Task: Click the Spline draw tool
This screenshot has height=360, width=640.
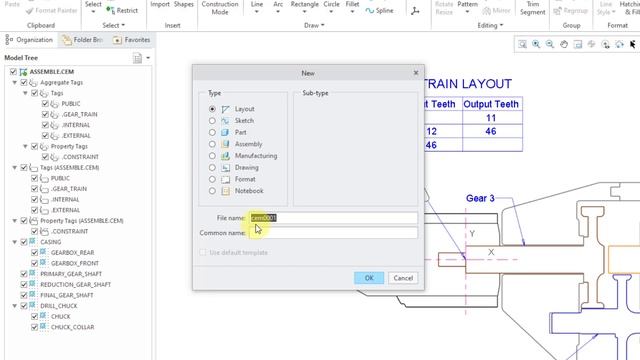Action: 380,11
